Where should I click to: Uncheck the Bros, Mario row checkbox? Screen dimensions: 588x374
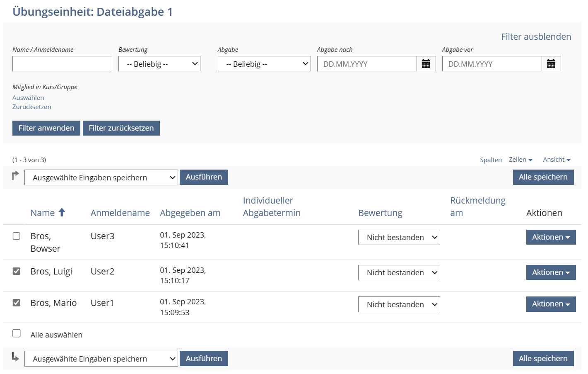(x=17, y=303)
